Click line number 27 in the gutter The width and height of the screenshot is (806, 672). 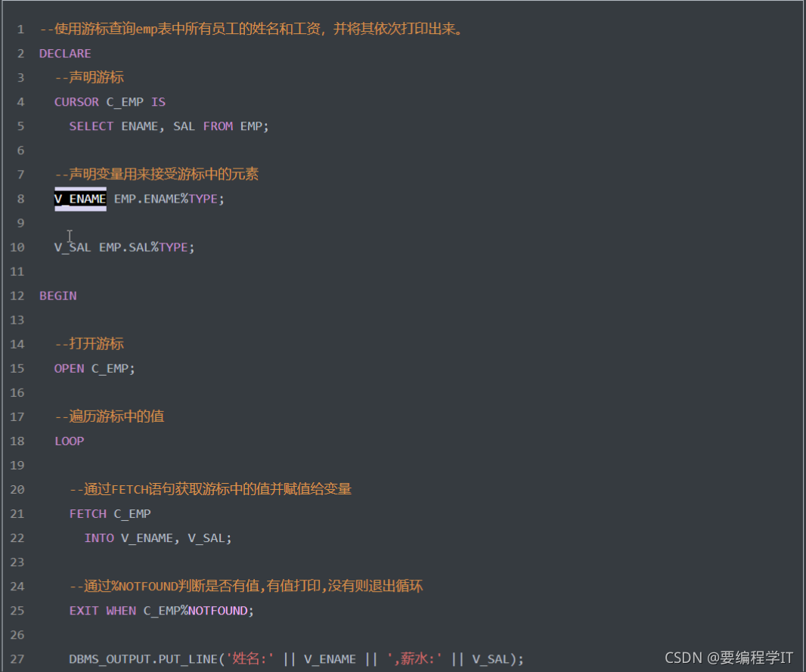point(17,658)
